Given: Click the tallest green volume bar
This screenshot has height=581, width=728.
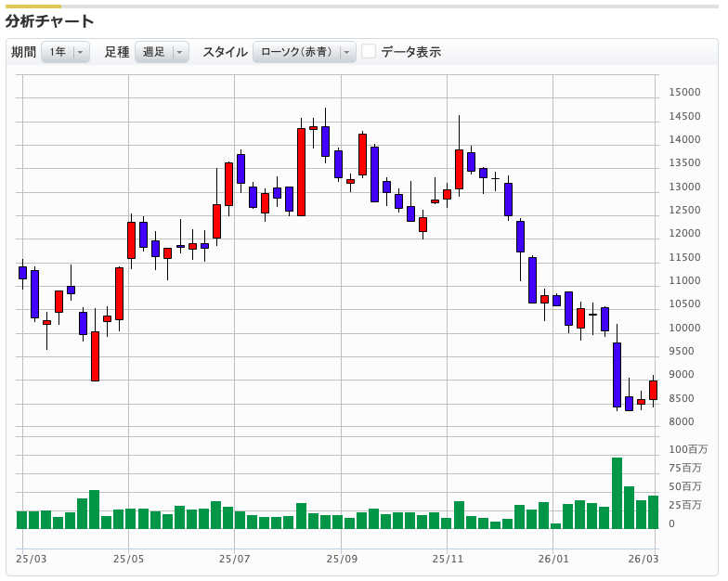Looking at the screenshot, I should coord(617,493).
